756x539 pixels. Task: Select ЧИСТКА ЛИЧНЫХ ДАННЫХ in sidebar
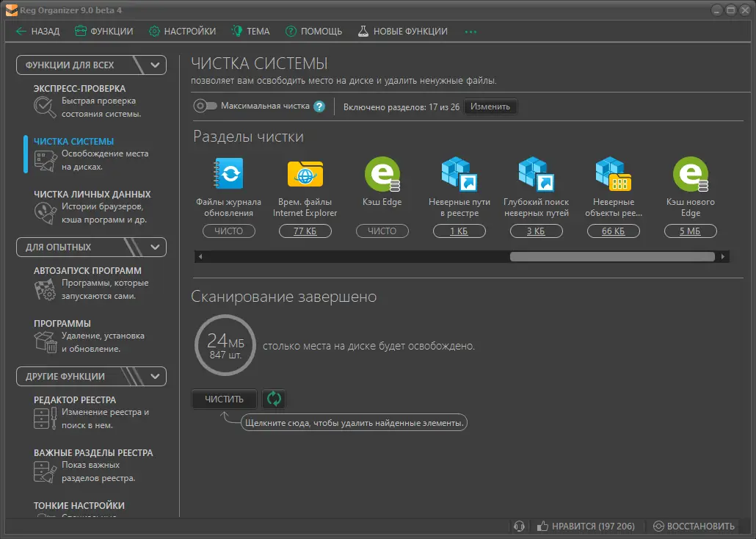(92, 195)
